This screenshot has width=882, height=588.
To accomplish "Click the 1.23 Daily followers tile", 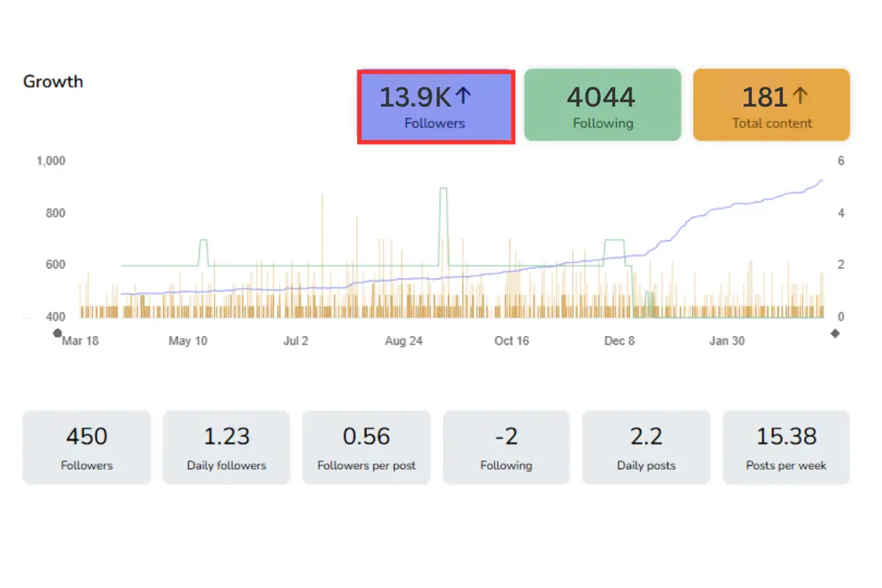I will click(227, 448).
